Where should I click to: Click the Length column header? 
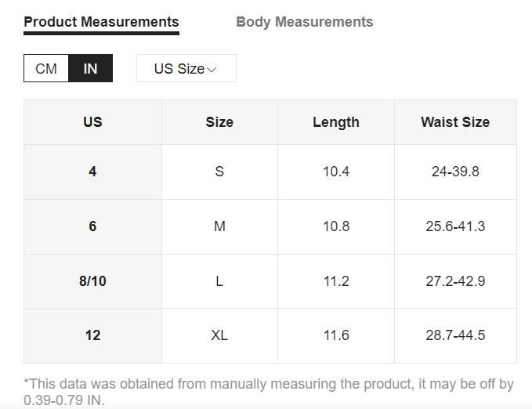[x=336, y=122]
